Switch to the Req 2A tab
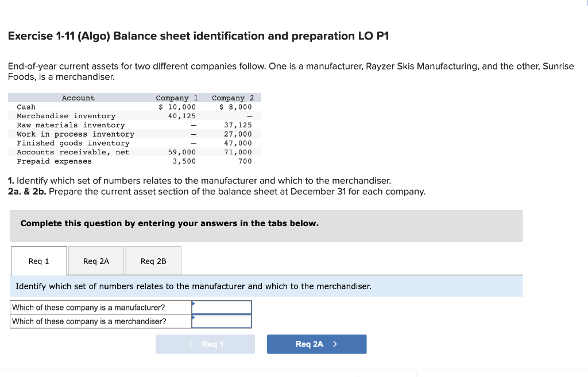588x377 pixels. [96, 261]
